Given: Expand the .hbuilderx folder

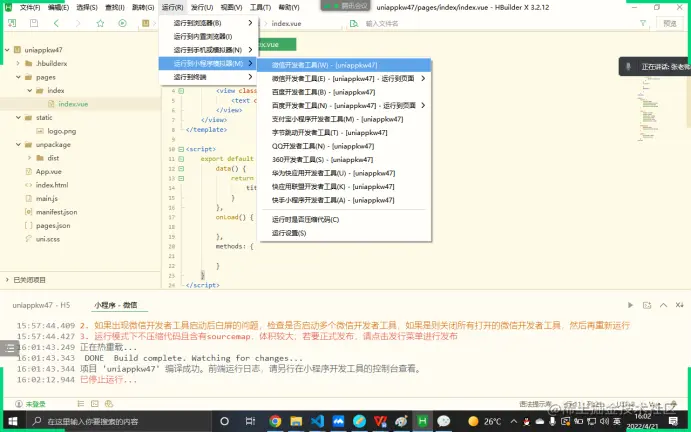Looking at the screenshot, I should [x=18, y=64].
